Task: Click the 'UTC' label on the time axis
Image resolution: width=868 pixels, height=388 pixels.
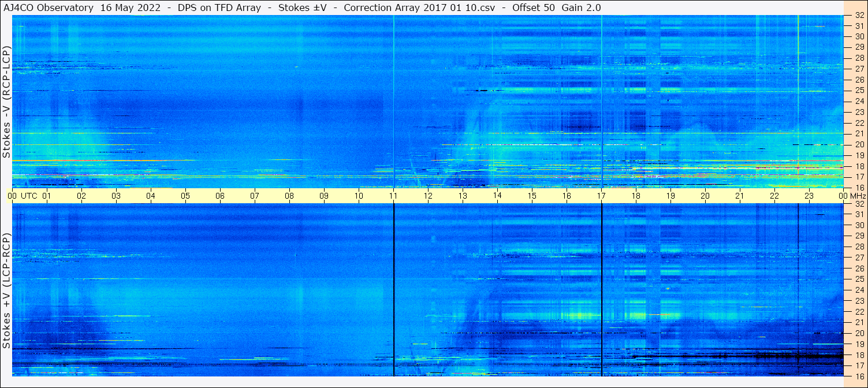Action: 29,196
